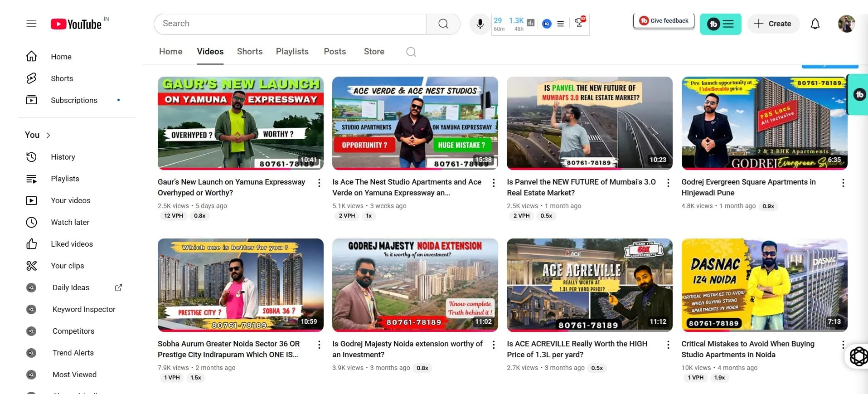Image resolution: width=868 pixels, height=394 pixels.
Task: Open options menu for Gaur's New Launch video
Action: tap(319, 183)
